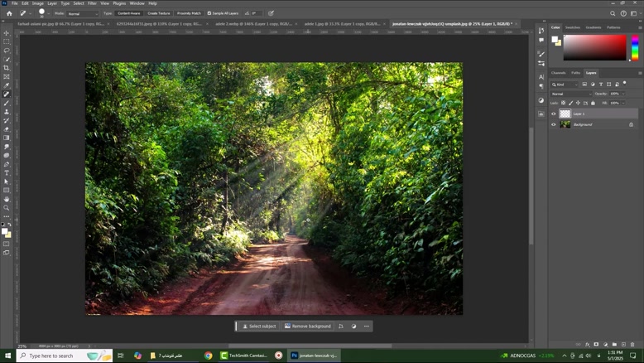The width and height of the screenshot is (644, 363).
Task: Choose Create Texture type button
Action: click(159, 13)
